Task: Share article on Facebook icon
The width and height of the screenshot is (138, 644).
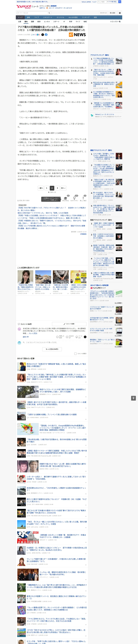Action: (46, 35)
